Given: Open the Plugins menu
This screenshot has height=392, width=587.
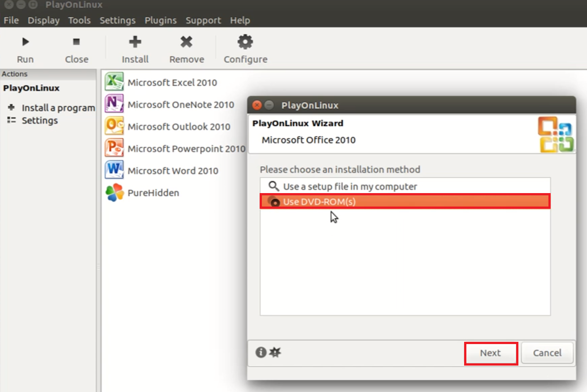Looking at the screenshot, I should point(161,20).
